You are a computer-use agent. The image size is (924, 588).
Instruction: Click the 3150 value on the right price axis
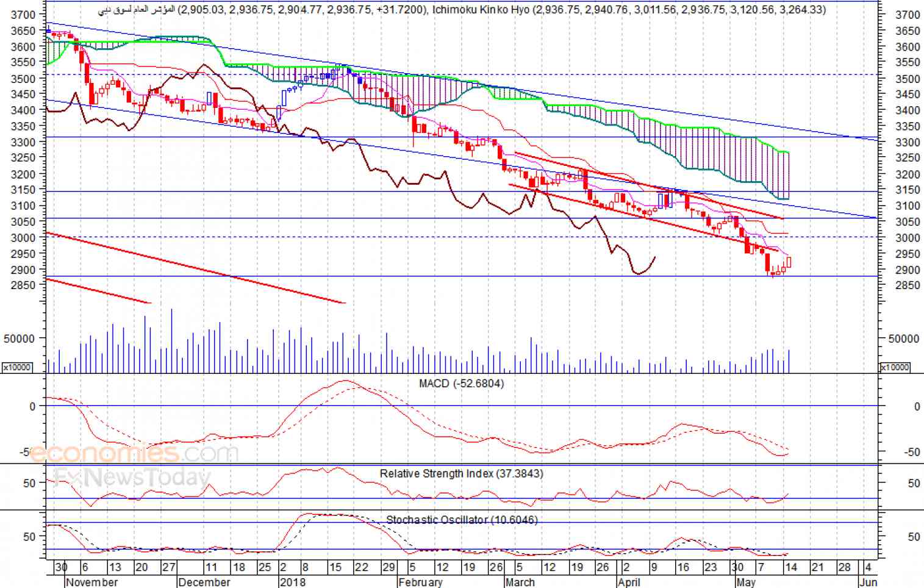(x=907, y=190)
